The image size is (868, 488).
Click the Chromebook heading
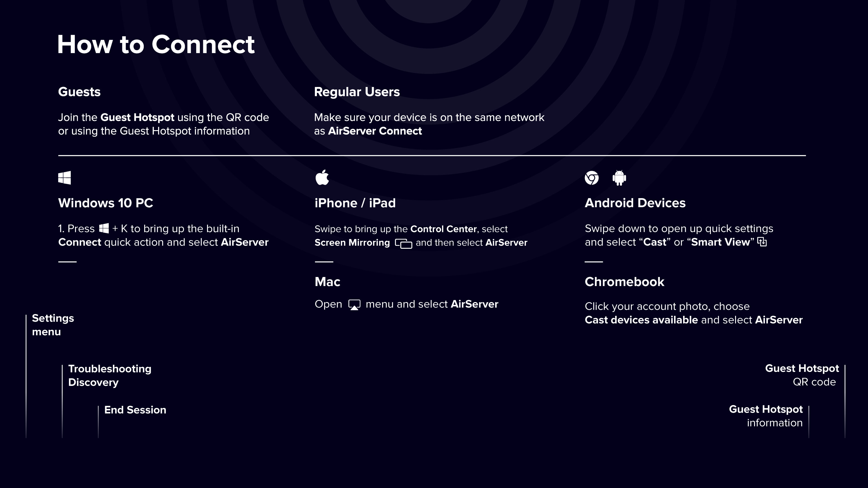coord(624,282)
